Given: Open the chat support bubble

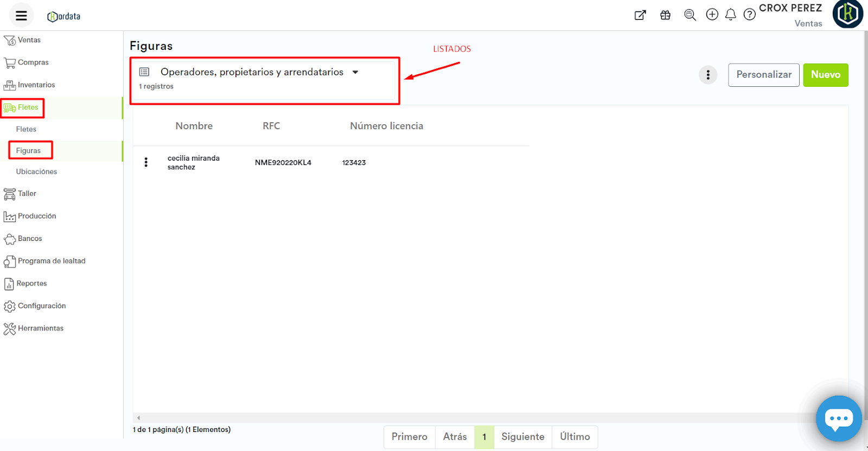Looking at the screenshot, I should click(x=839, y=418).
